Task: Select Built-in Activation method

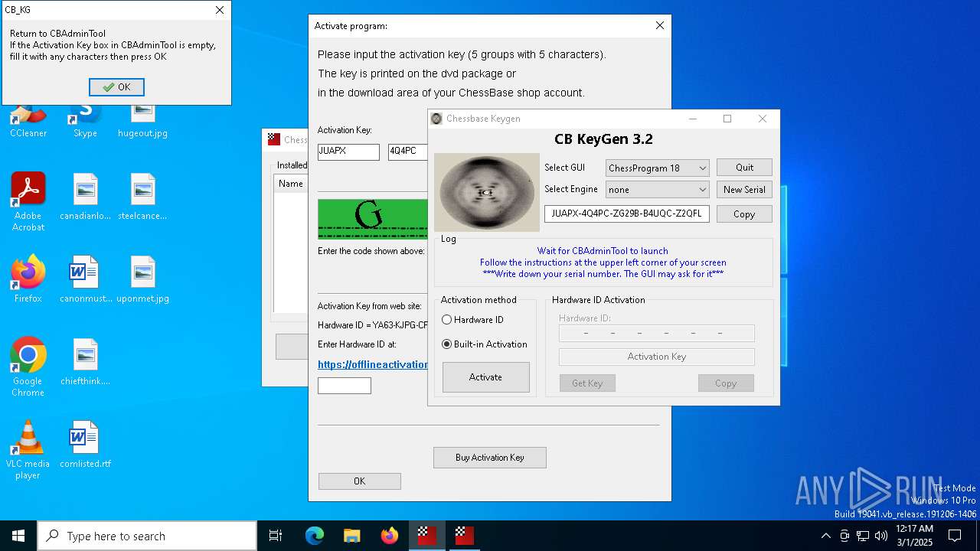Action: (x=485, y=344)
